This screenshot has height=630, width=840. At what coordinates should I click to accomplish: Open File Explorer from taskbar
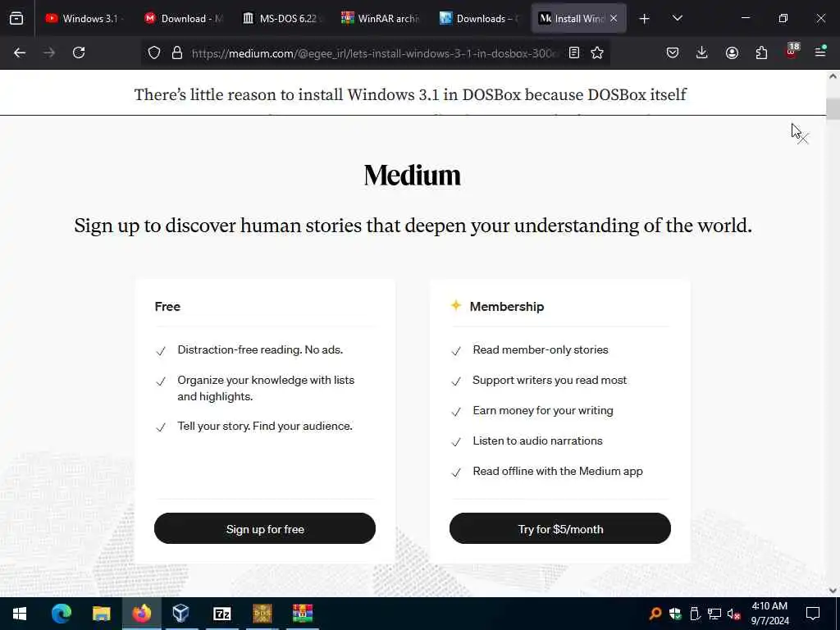tap(101, 614)
